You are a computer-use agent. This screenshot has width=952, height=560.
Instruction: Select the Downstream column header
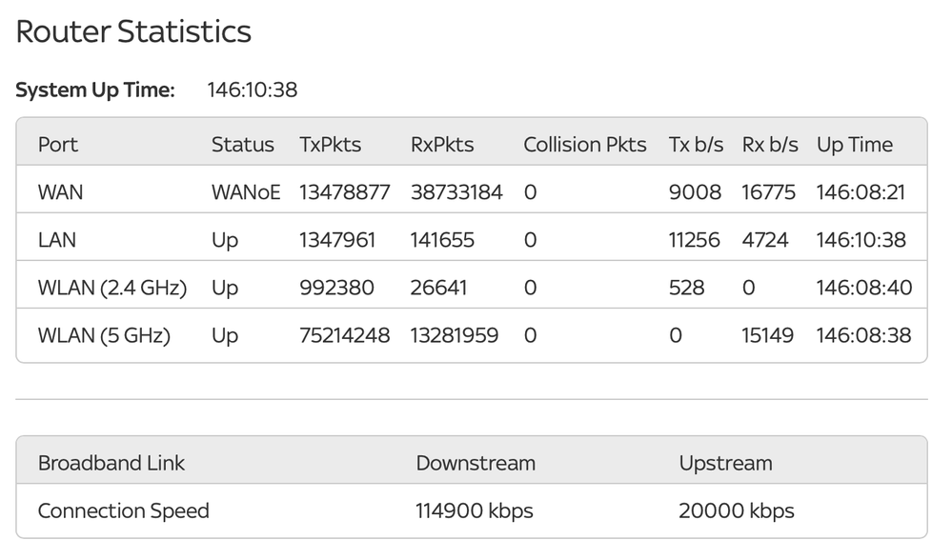click(476, 464)
